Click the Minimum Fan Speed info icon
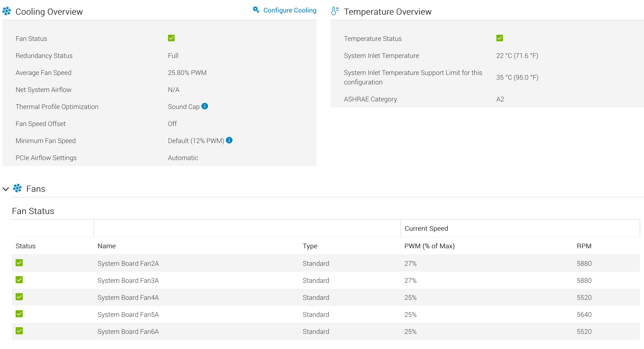The width and height of the screenshot is (644, 349). [x=229, y=140]
